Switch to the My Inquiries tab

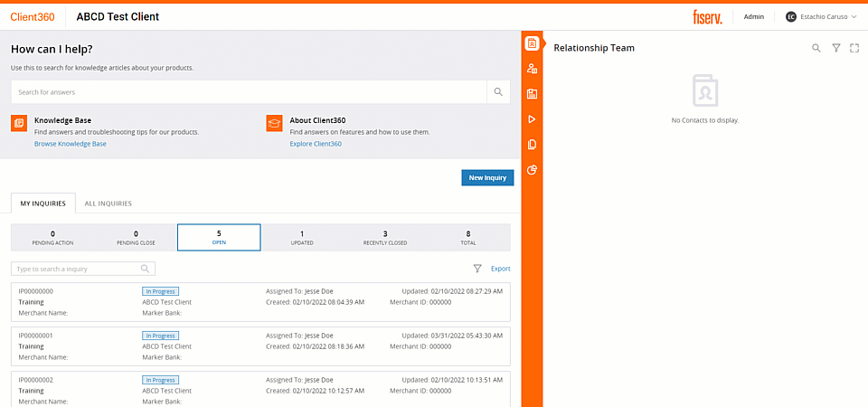click(43, 203)
